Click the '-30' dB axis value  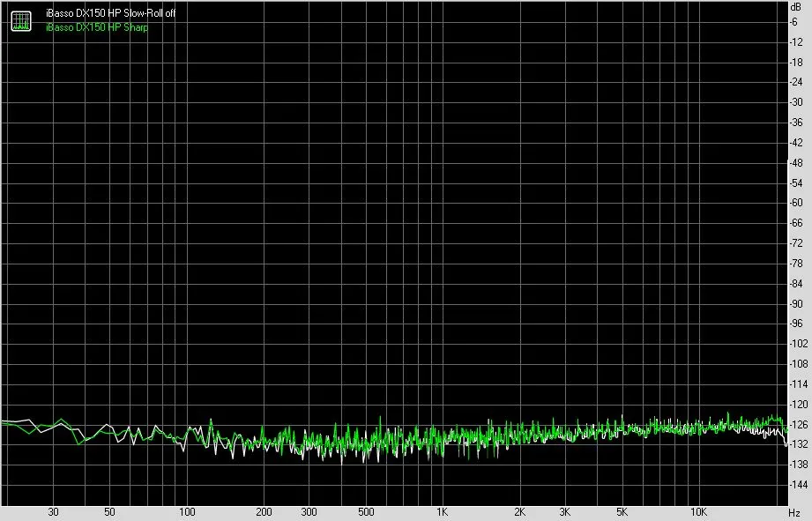click(x=796, y=102)
